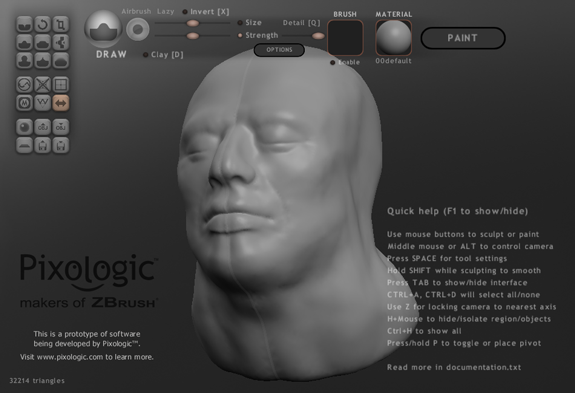Click 'Ctrl+H to show all' help line

424,331
